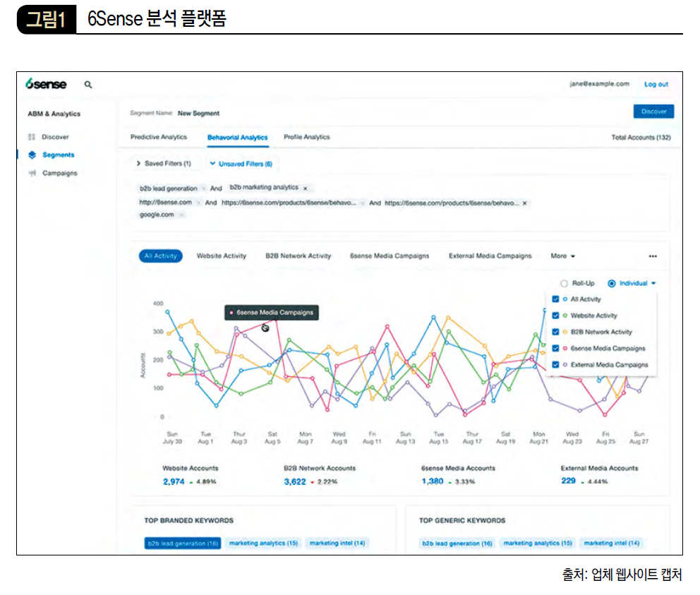Click generic keyword marketing intel (14)

[x=612, y=543]
